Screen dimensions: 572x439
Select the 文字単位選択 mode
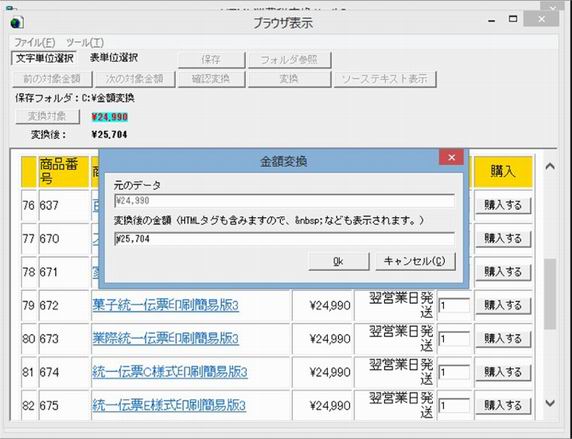45,58
